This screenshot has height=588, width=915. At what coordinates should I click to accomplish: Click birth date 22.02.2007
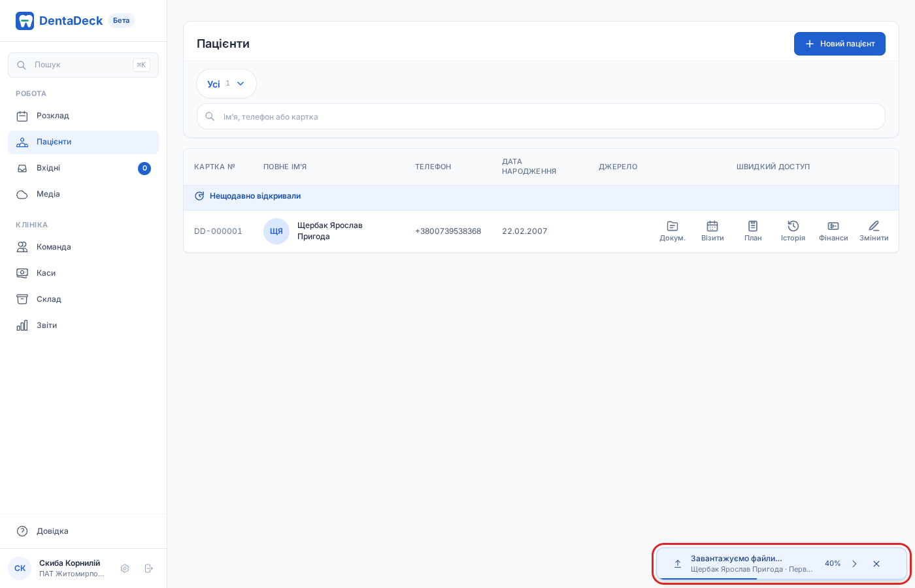coord(525,231)
